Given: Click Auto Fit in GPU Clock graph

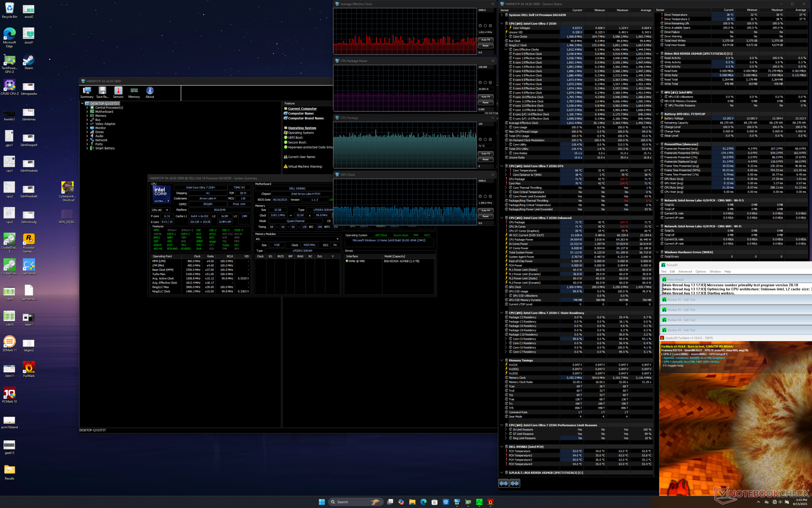Looking at the screenshot, I should point(486,210).
